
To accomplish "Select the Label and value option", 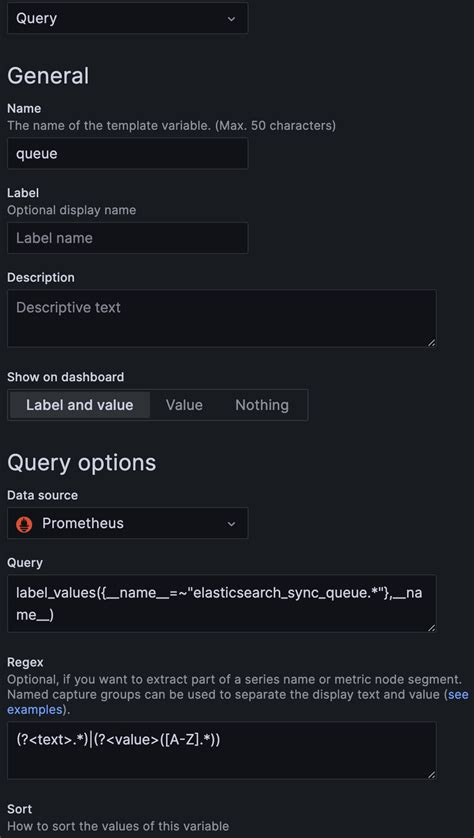I will [80, 405].
